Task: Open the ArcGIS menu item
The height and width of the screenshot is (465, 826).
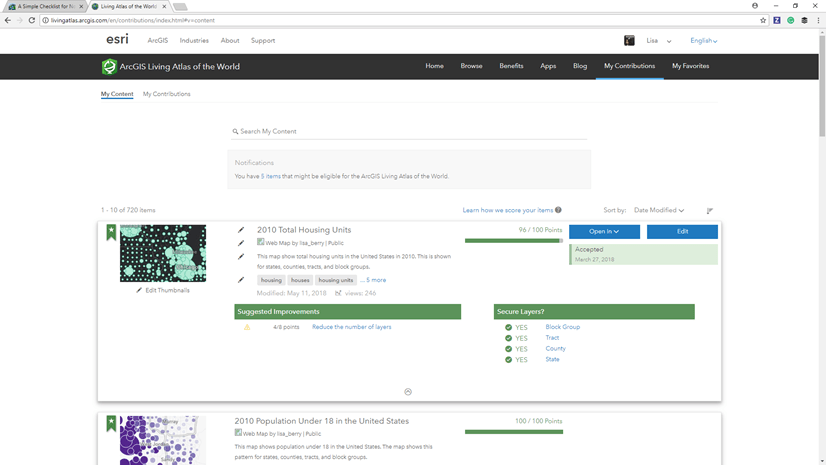Action: pyautogui.click(x=158, y=41)
